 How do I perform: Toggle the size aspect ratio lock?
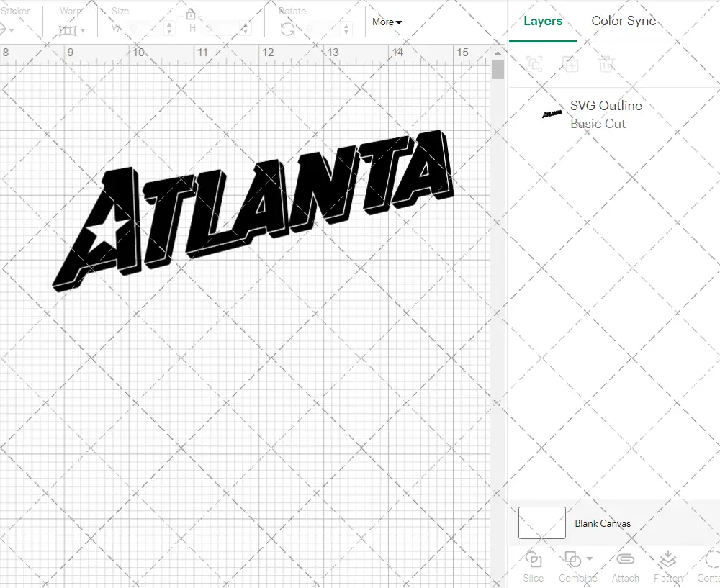190,14
